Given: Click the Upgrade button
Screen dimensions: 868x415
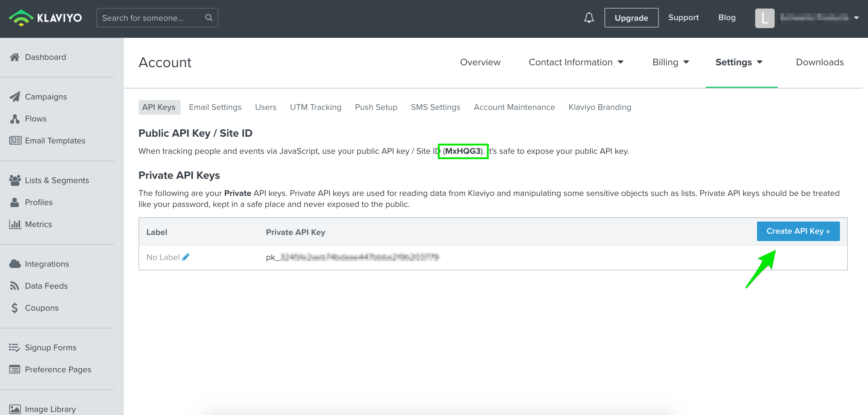Looking at the screenshot, I should (x=631, y=18).
